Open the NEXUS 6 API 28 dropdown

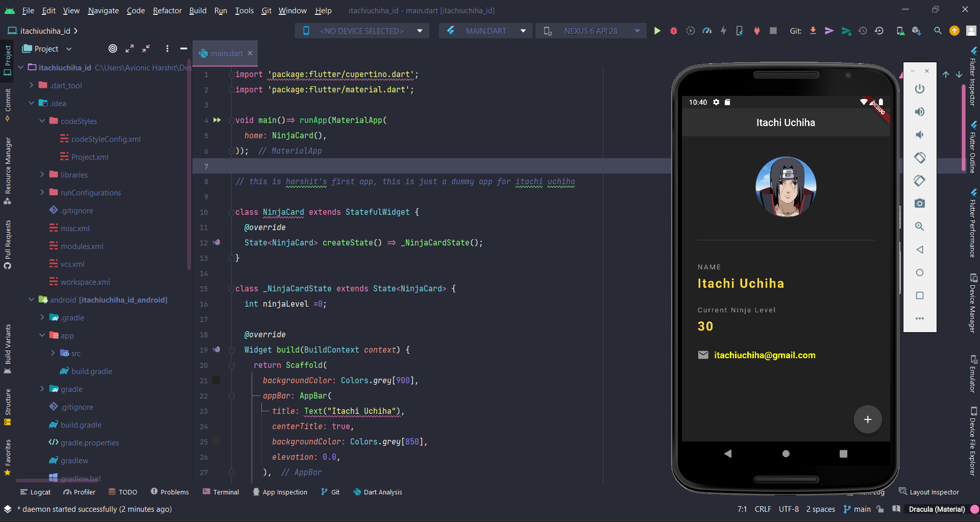pos(591,31)
